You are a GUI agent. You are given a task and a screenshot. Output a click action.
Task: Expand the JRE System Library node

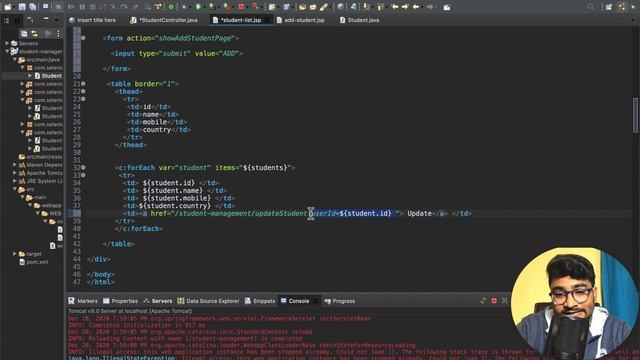tap(15, 181)
